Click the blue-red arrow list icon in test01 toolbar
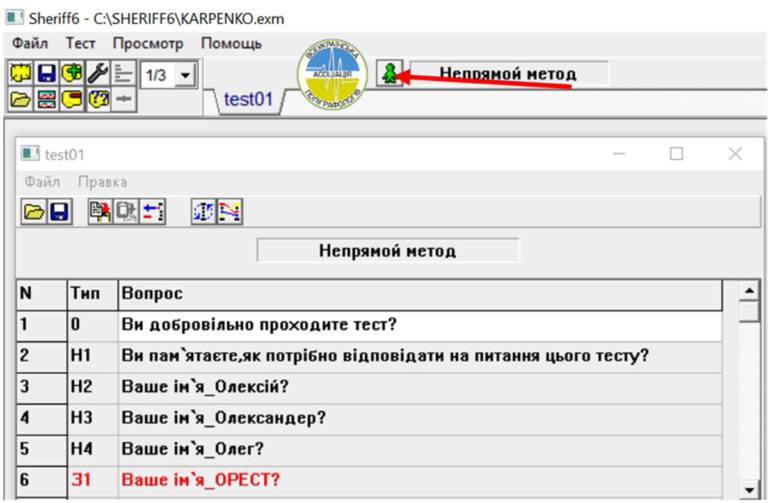 coord(152,211)
